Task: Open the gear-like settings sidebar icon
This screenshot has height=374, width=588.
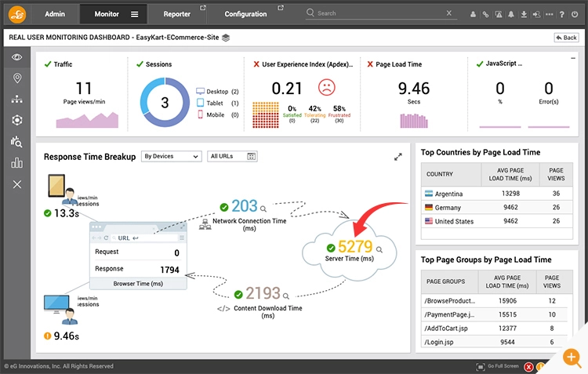Action: [x=17, y=120]
